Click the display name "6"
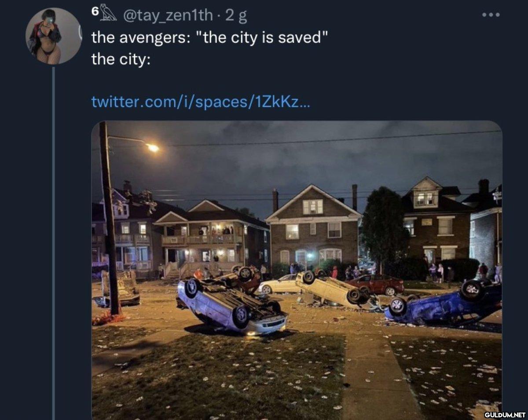 tap(95, 13)
